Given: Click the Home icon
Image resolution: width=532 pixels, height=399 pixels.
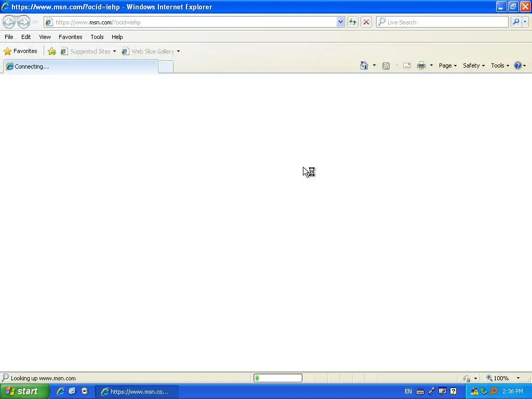Looking at the screenshot, I should pos(364,65).
